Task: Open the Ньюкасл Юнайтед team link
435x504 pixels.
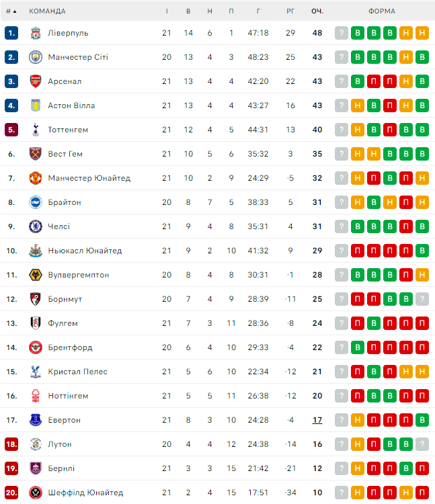Action: coord(85,251)
